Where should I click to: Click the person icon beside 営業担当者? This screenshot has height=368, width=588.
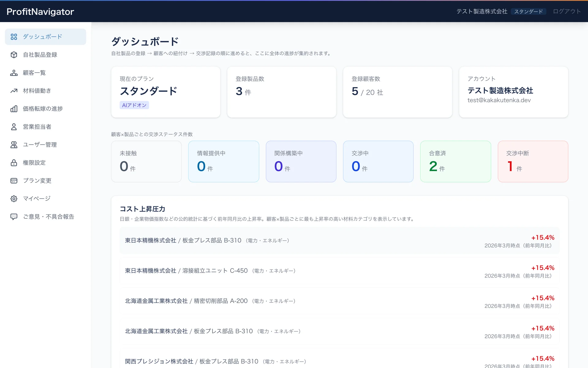[x=14, y=127]
